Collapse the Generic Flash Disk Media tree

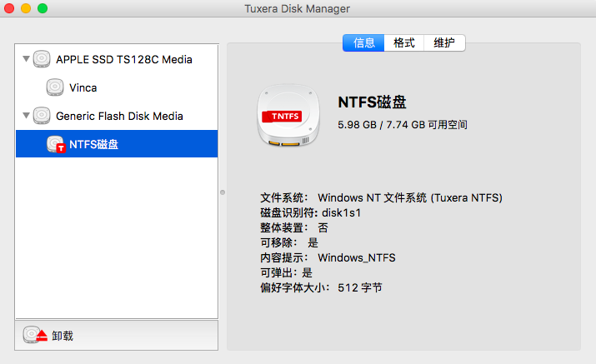tap(26, 116)
